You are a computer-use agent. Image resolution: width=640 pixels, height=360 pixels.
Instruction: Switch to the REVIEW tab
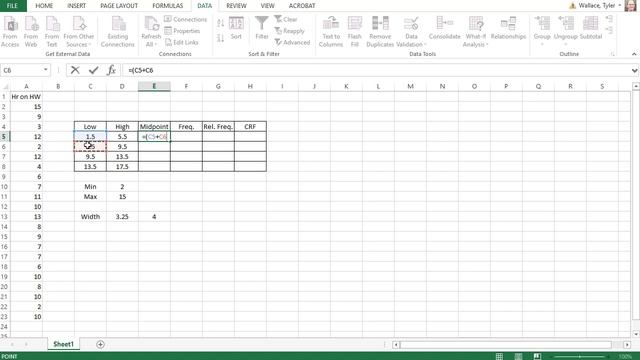(x=236, y=6)
